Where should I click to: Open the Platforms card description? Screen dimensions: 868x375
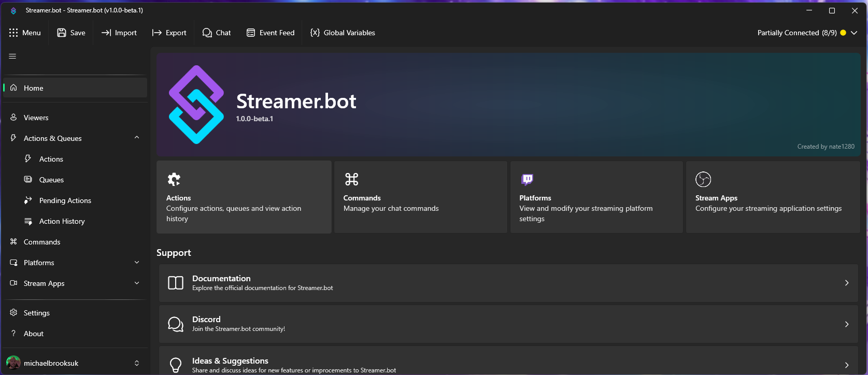pos(586,213)
